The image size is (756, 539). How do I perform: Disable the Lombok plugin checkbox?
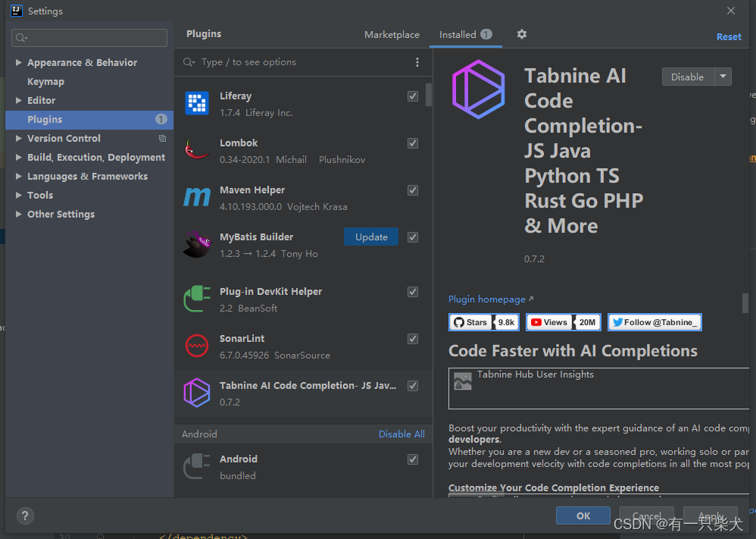click(x=413, y=143)
